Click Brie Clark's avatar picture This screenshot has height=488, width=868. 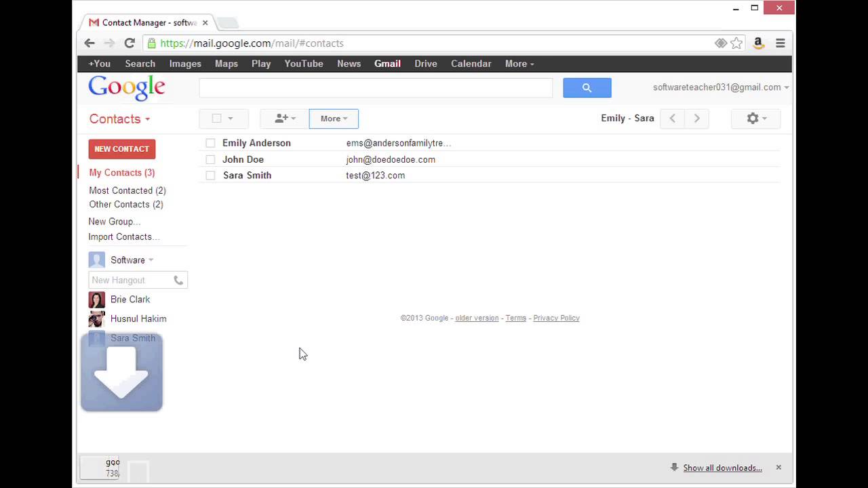click(97, 300)
